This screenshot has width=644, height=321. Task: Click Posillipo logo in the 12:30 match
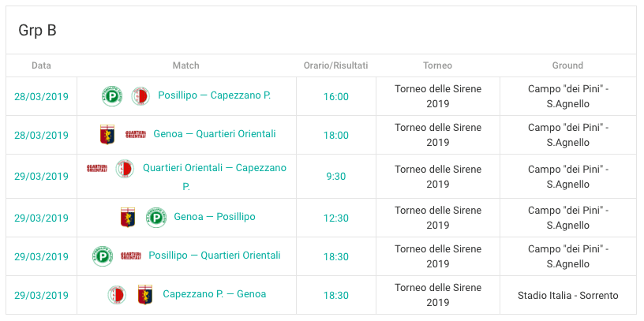click(x=156, y=217)
